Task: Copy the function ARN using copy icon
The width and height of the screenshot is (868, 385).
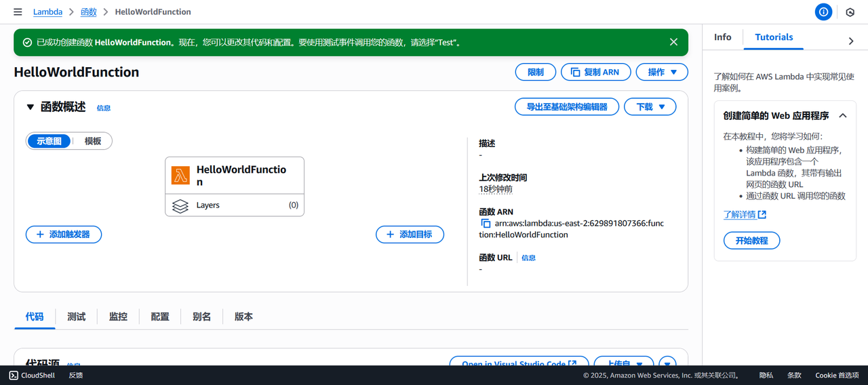Action: point(486,223)
